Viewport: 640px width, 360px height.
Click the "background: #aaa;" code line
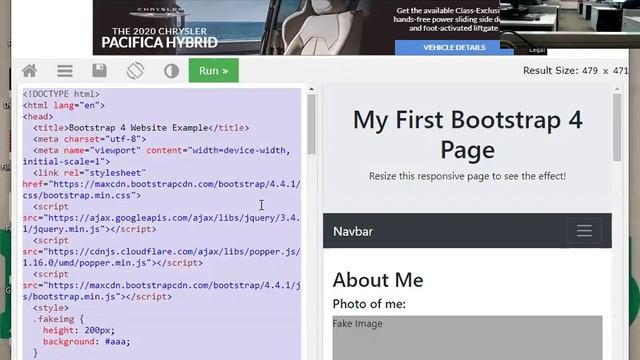point(87,341)
